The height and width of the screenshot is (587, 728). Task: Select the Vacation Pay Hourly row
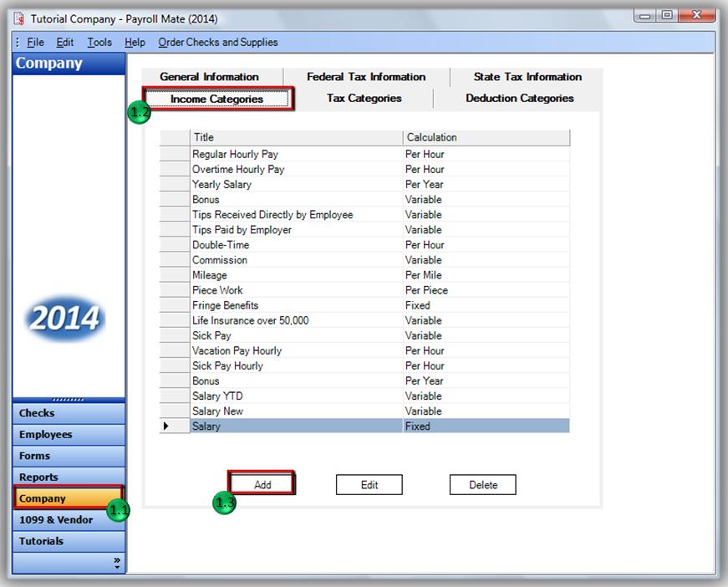tap(364, 350)
